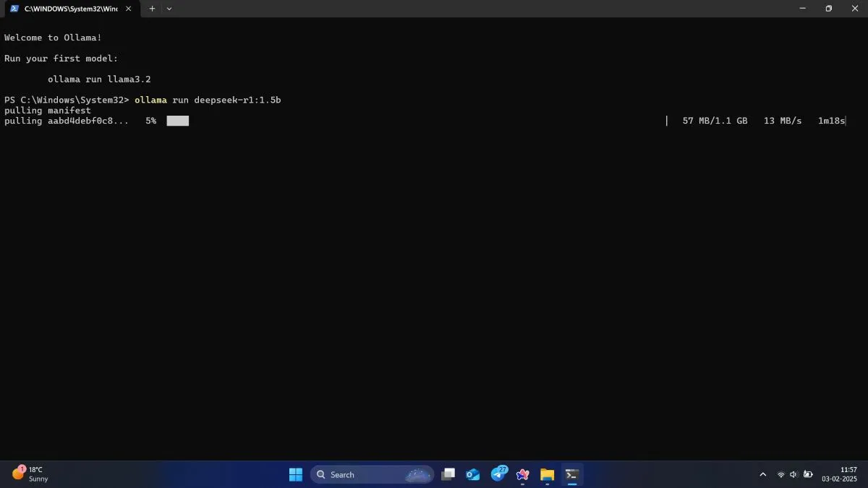The width and height of the screenshot is (868, 488).
Task: Expand the terminal profile dropdown arrow
Action: (169, 9)
